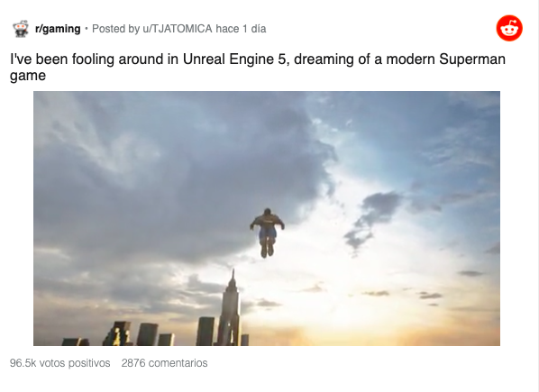Click the red Reddit logo icon
This screenshot has width=539, height=392.
tap(509, 28)
